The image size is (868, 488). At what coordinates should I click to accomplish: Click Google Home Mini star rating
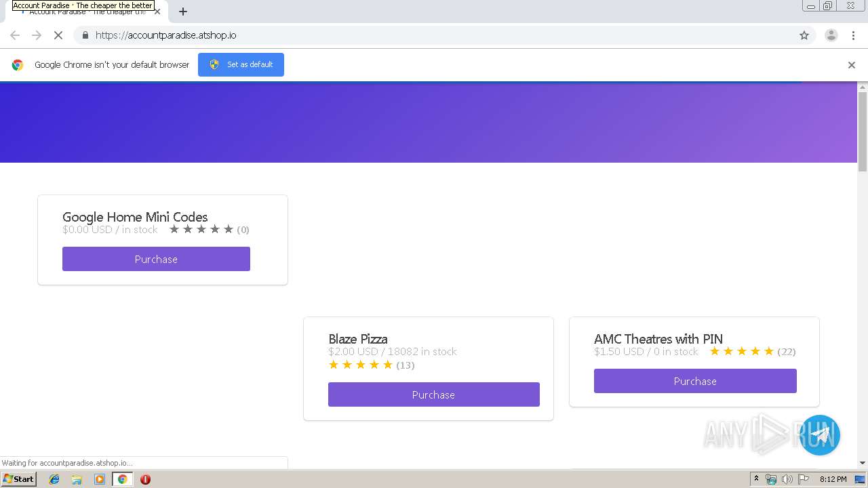201,230
